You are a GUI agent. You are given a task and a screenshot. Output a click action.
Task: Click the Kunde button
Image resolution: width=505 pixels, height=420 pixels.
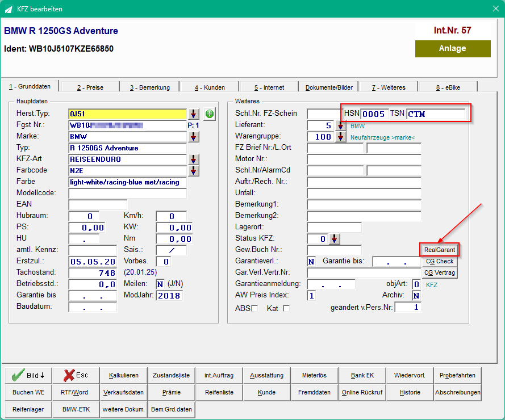pyautogui.click(x=266, y=392)
